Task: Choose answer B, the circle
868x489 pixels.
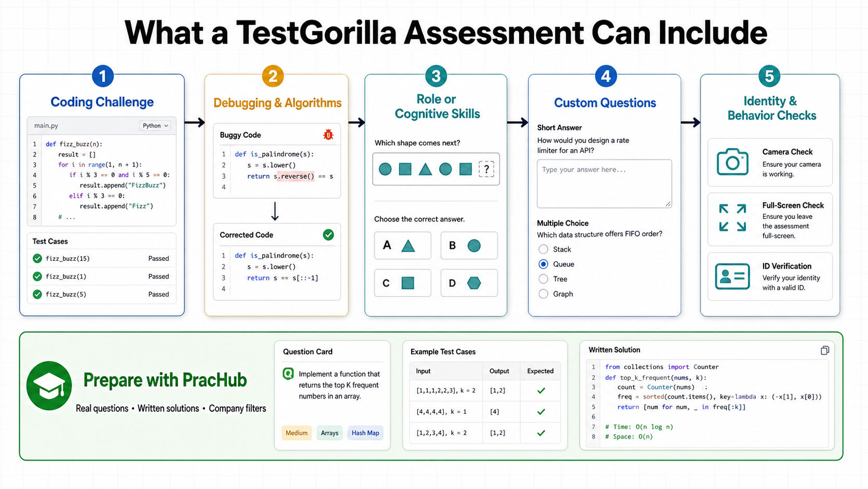Action: [x=469, y=246]
